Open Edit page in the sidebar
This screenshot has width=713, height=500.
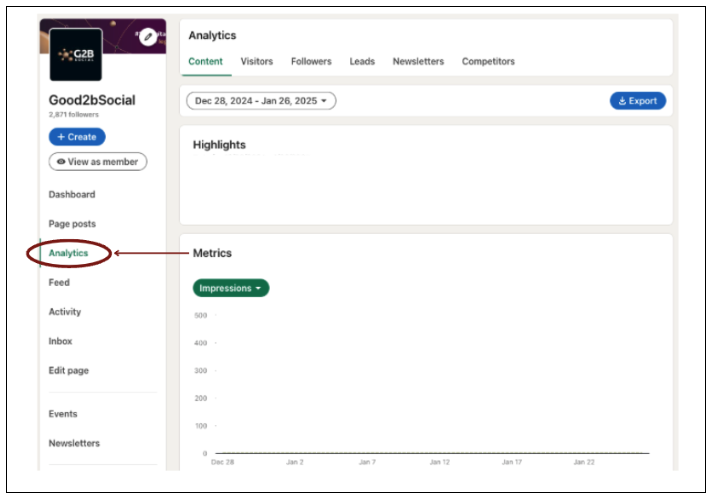(69, 370)
